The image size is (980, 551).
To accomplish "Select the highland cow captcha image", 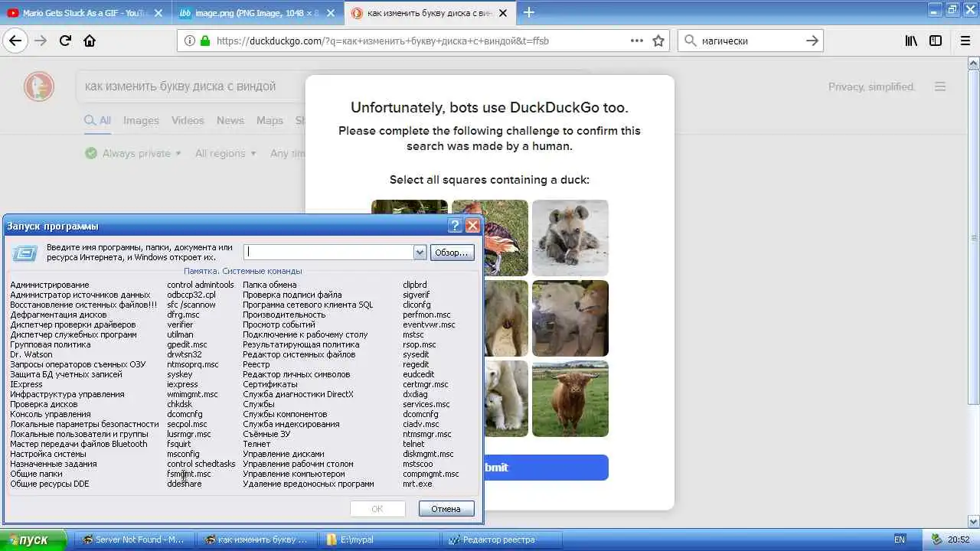I will (x=570, y=399).
